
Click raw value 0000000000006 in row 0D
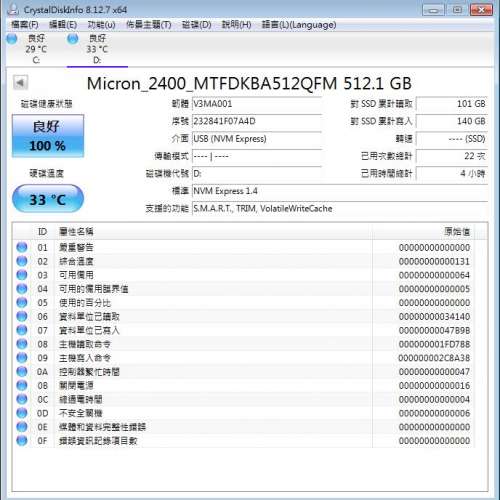coord(434,413)
